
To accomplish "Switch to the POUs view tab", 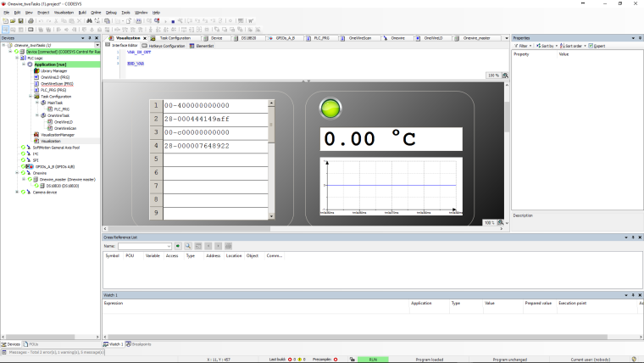I will [34, 344].
